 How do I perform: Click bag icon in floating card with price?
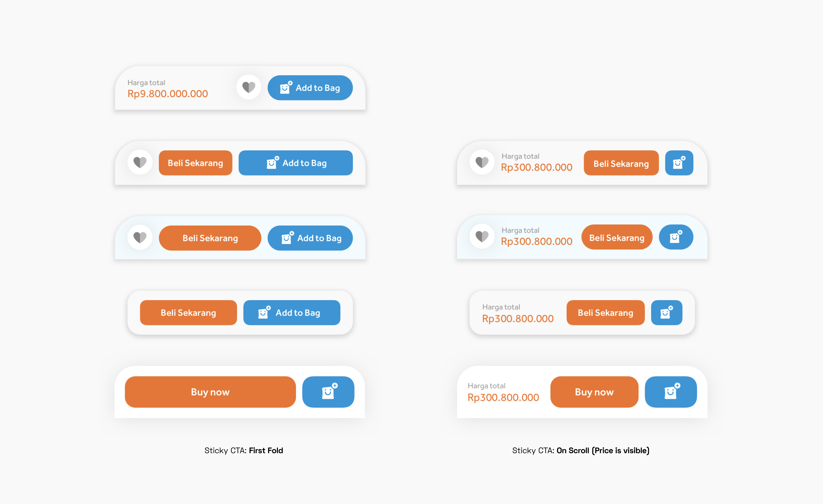667,313
